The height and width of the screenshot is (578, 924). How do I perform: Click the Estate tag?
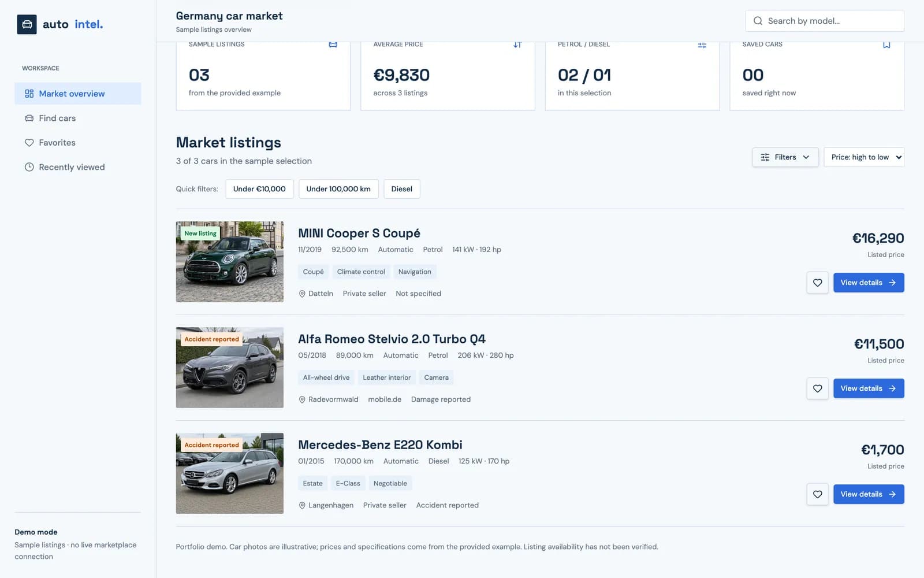pyautogui.click(x=312, y=483)
